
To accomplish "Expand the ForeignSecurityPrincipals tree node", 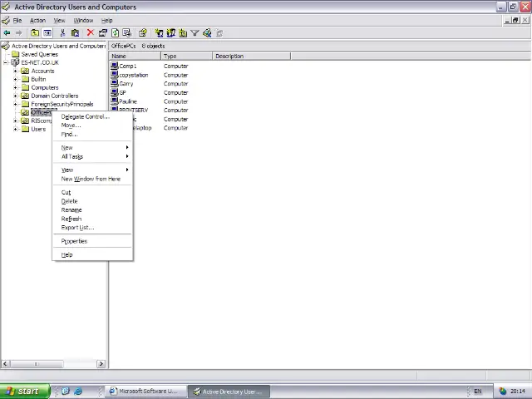I will [15, 104].
